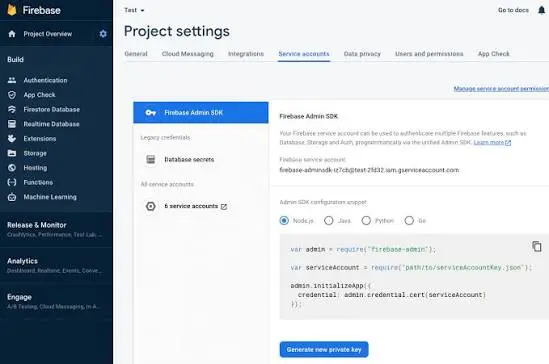Click the Storage folder icon
The width and height of the screenshot is (549, 364).
click(12, 153)
